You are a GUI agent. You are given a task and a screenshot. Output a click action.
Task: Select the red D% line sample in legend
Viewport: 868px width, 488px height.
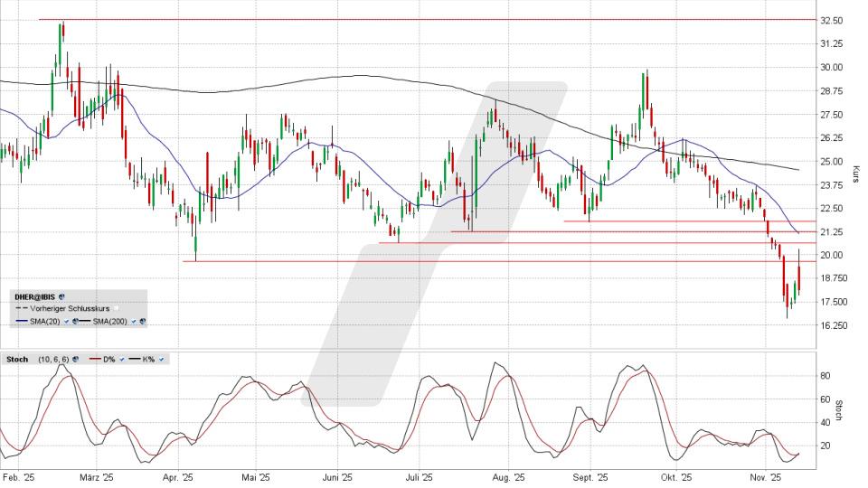(95, 360)
